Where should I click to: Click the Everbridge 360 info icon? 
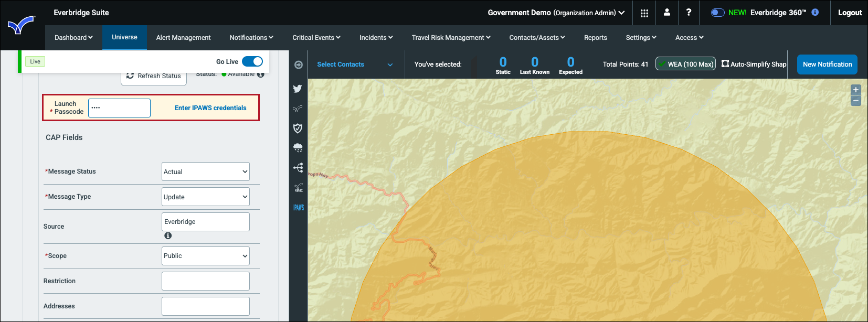pos(815,13)
